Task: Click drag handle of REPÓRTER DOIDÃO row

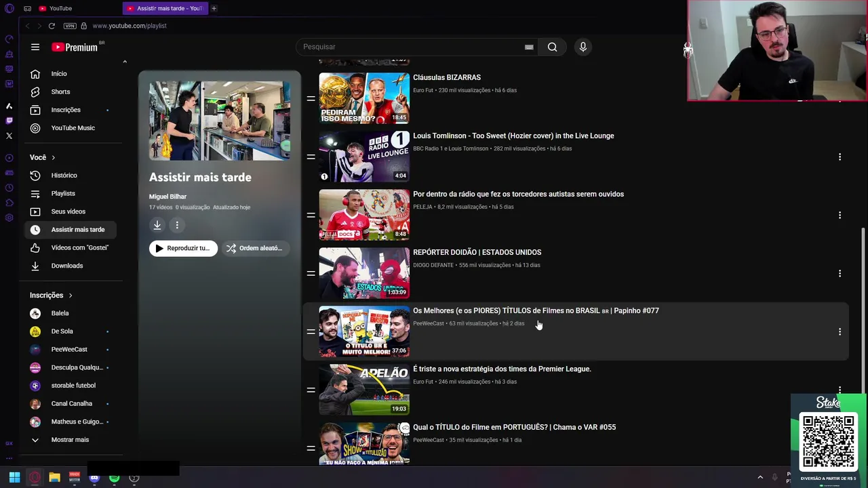Action: pos(311,273)
